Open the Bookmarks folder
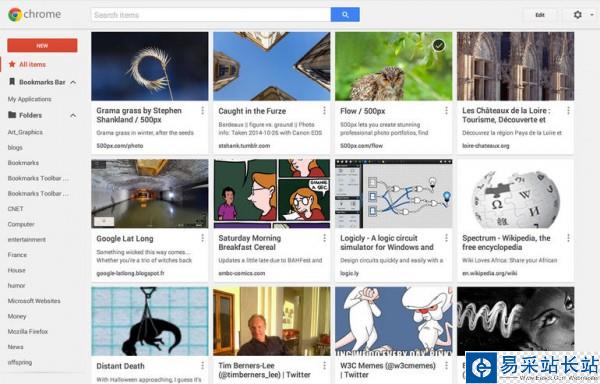The height and width of the screenshot is (384, 600). 23,163
